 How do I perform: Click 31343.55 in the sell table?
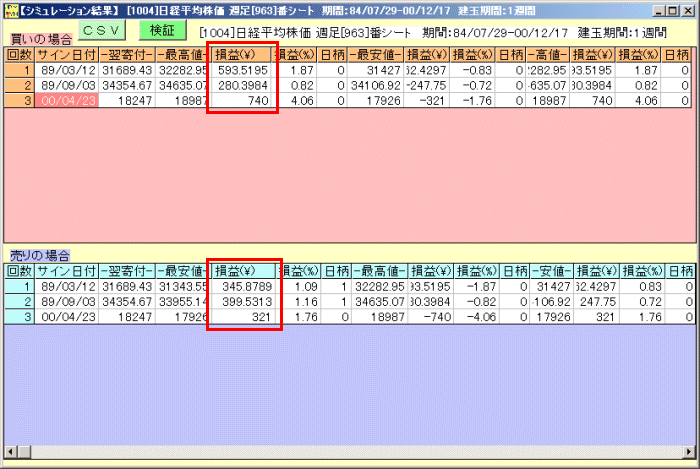[182, 286]
